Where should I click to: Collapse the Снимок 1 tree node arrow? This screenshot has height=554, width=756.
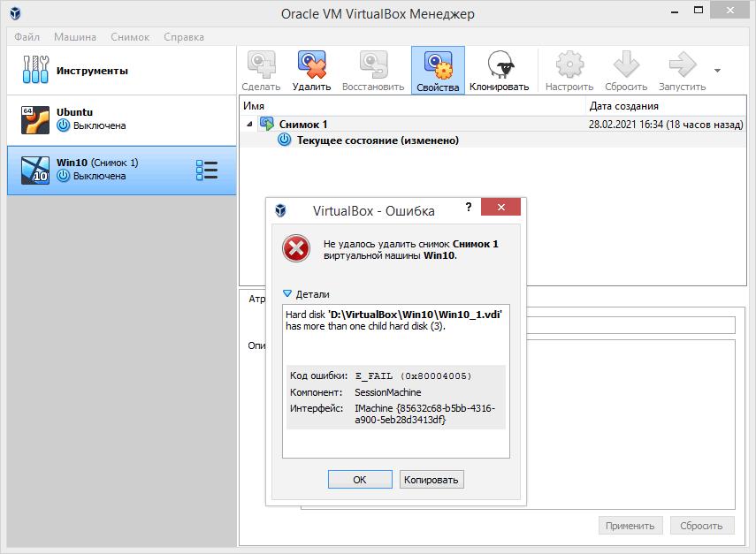point(249,125)
